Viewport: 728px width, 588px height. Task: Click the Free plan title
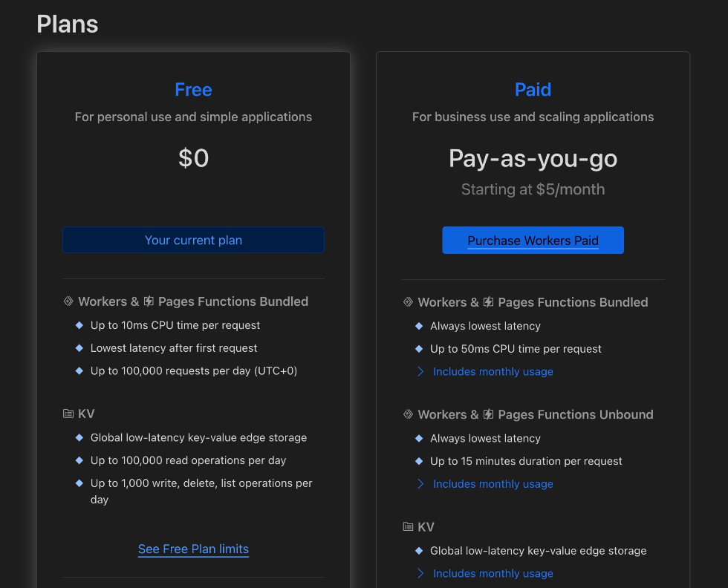coord(193,90)
